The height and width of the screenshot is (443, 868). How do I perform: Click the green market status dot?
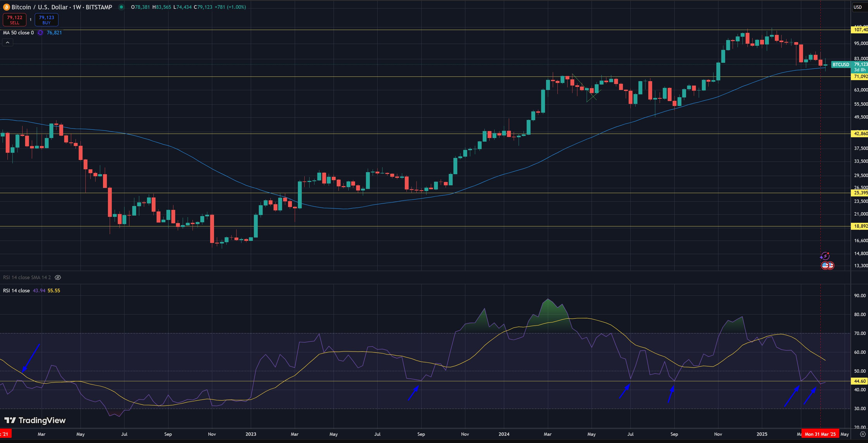pos(121,7)
